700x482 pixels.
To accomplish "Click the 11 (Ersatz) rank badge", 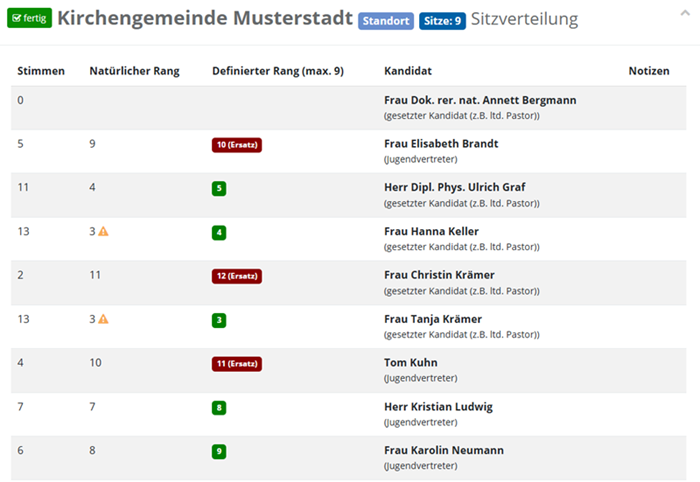I will click(x=237, y=364).
